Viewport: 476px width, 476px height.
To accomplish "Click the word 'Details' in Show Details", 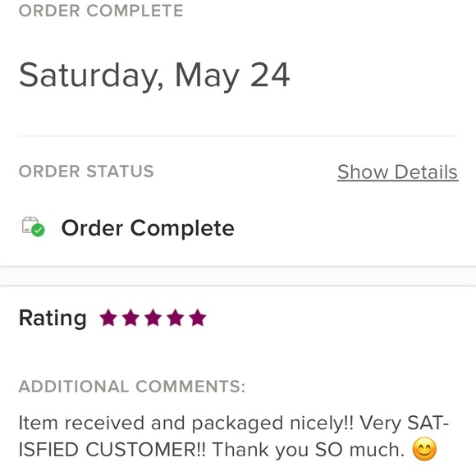I will 426,172.
